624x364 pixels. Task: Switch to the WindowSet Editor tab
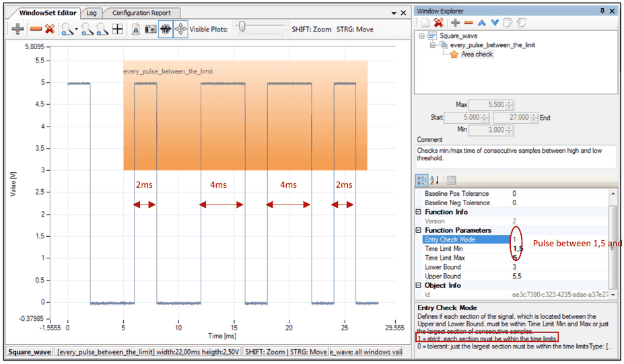(47, 13)
